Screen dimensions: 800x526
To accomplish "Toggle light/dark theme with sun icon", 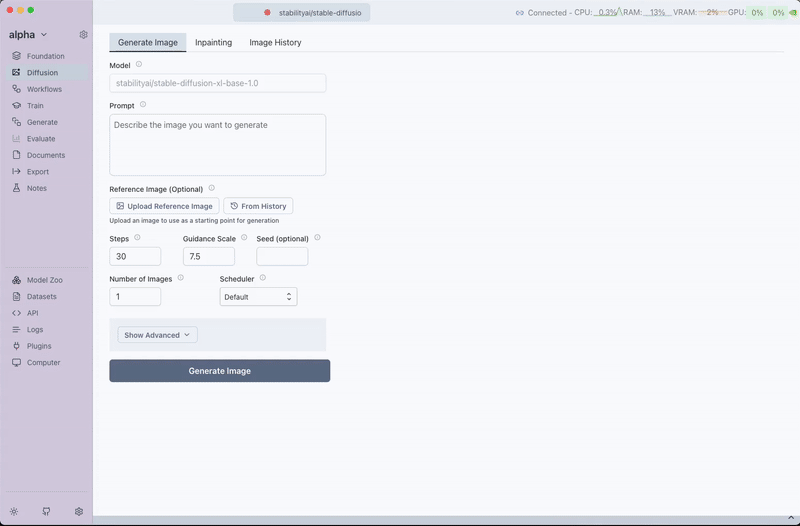I will pos(14,511).
